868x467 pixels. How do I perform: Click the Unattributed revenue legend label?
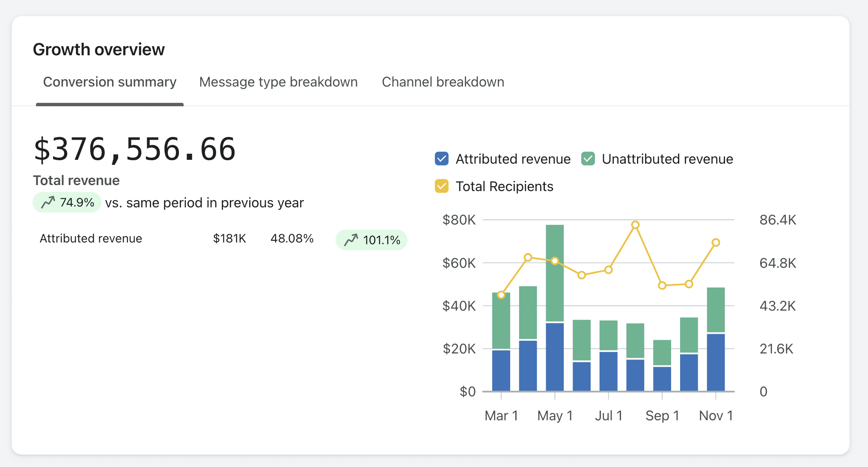tap(667, 159)
